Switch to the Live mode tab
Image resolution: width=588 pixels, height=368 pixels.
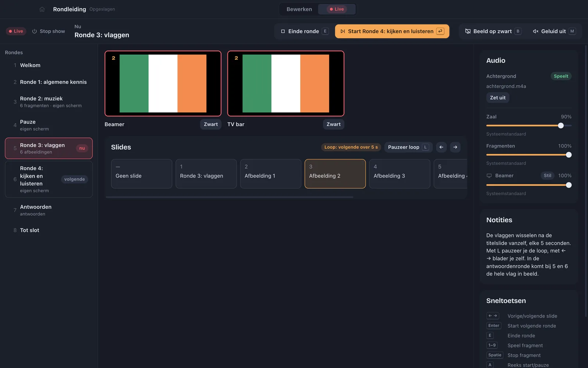click(337, 9)
